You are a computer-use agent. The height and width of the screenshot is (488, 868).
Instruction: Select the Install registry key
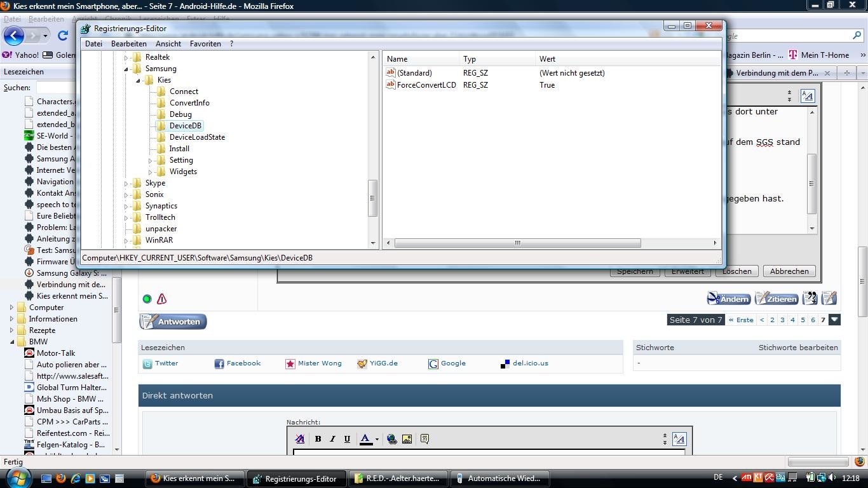tap(179, 149)
